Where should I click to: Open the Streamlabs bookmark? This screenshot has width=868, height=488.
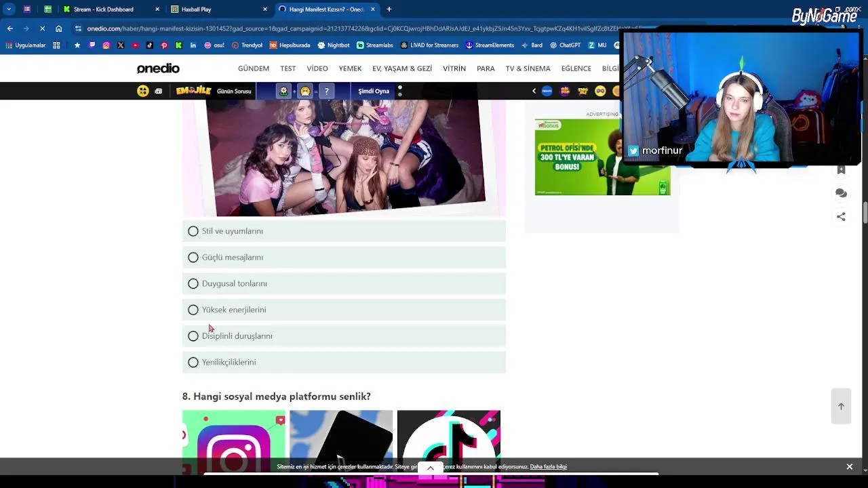point(374,45)
